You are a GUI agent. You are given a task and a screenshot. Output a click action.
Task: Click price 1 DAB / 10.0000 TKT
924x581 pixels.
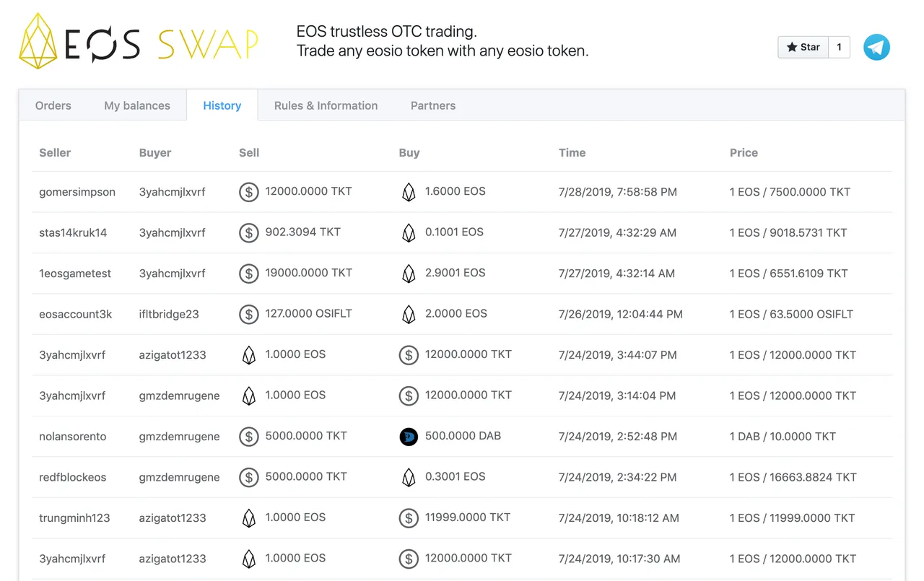(x=783, y=437)
